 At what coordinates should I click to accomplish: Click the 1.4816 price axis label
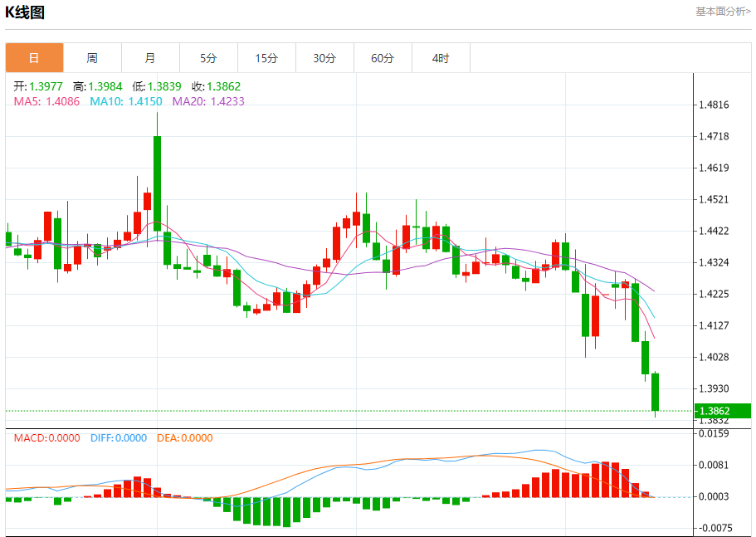click(714, 105)
